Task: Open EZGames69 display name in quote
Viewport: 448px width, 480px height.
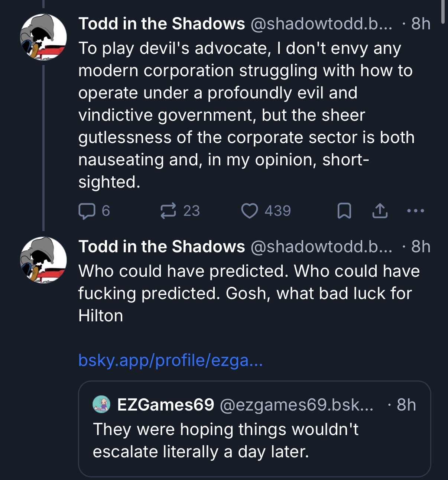Action: (166, 405)
